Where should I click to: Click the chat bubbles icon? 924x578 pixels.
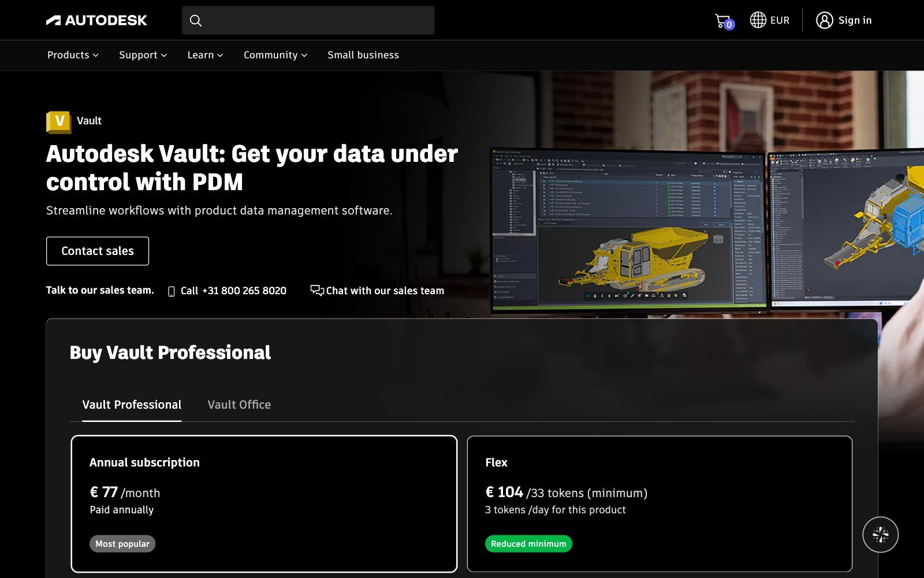317,290
